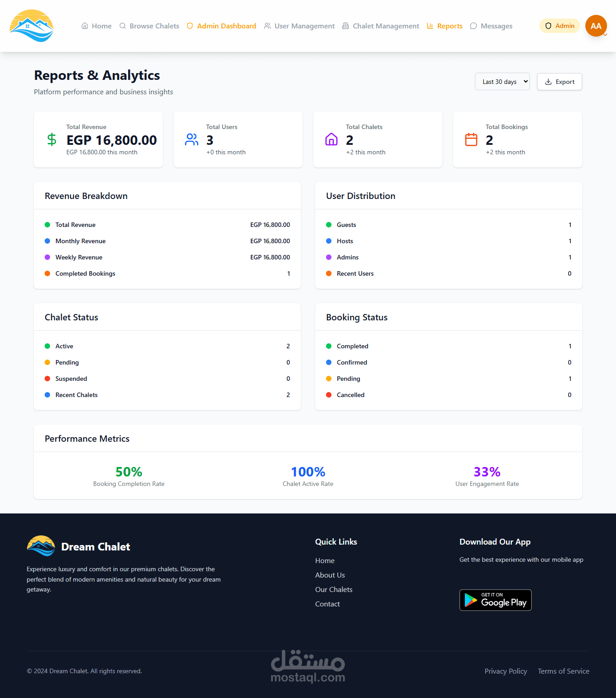Click the Completed row in Booking Status

pyautogui.click(x=449, y=346)
